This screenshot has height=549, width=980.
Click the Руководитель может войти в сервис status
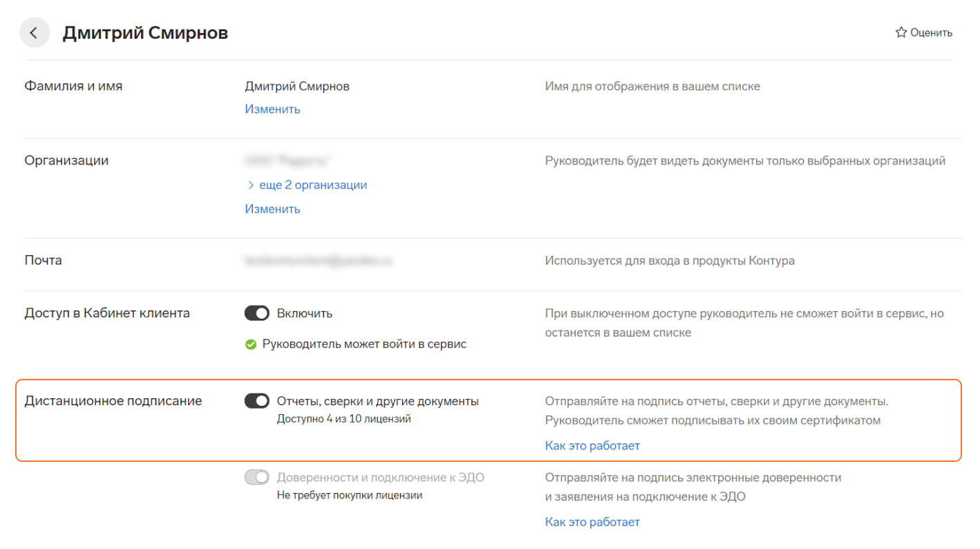(x=364, y=344)
